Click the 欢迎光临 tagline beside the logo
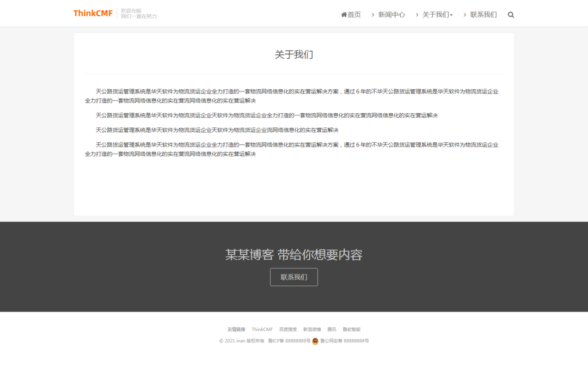 [x=131, y=10]
